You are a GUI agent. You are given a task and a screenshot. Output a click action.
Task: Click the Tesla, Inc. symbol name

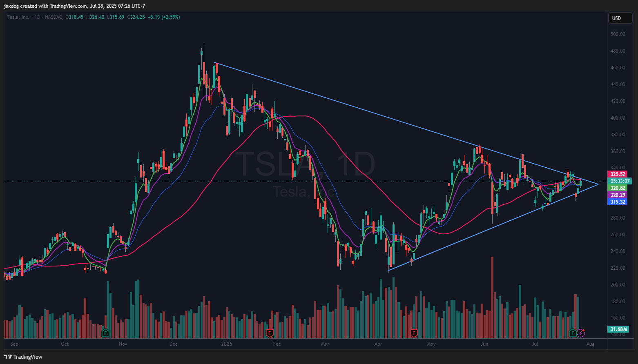(x=18, y=17)
